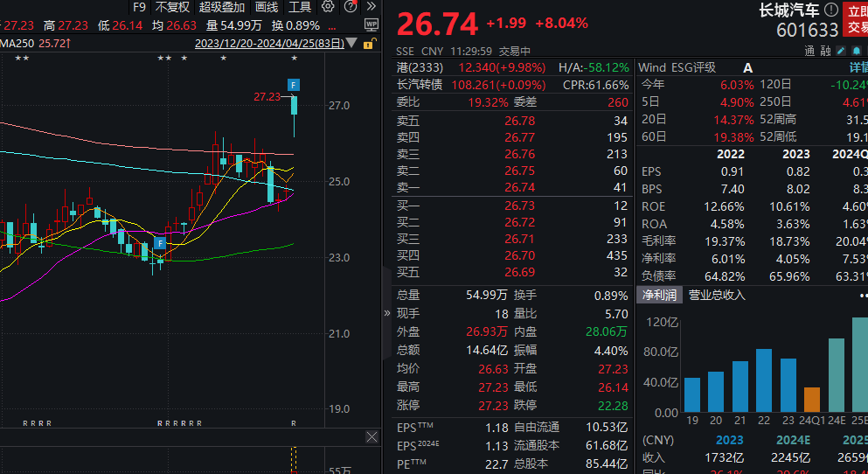Viewport: 868px width, 474px height.
Task: Click the 27.0 price axis label
Action: 339,105
